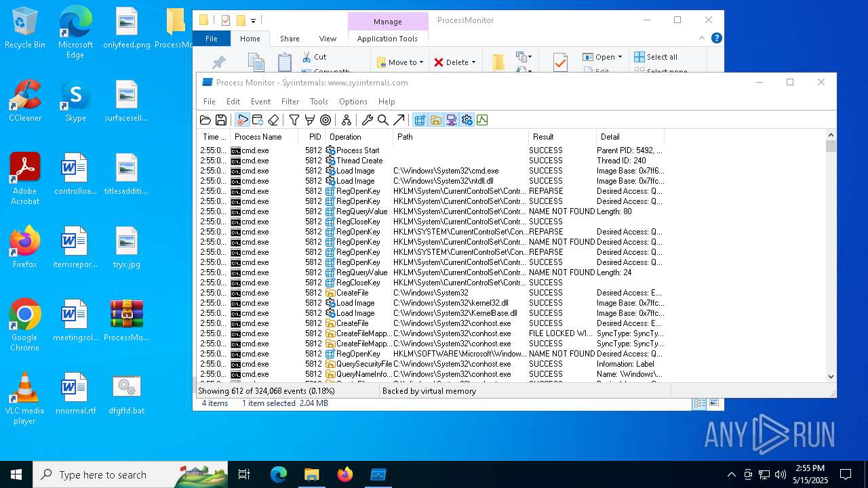Viewport: 868px width, 488px height.
Task: Click the Process Name column header
Action: (264, 137)
